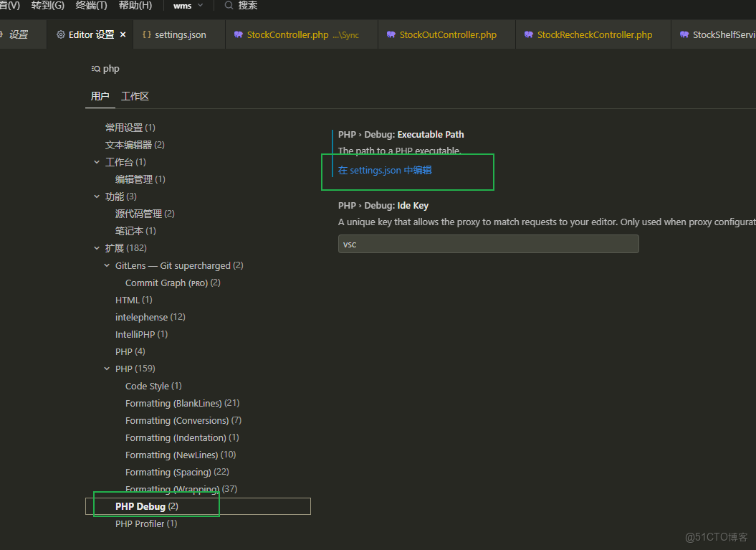Switch to the 工作区 settings tab
Screen dimensions: 756x550
(x=135, y=95)
